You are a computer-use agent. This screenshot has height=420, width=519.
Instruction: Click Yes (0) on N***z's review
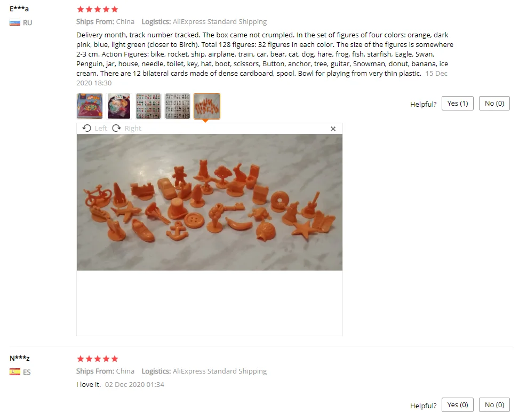pos(458,405)
